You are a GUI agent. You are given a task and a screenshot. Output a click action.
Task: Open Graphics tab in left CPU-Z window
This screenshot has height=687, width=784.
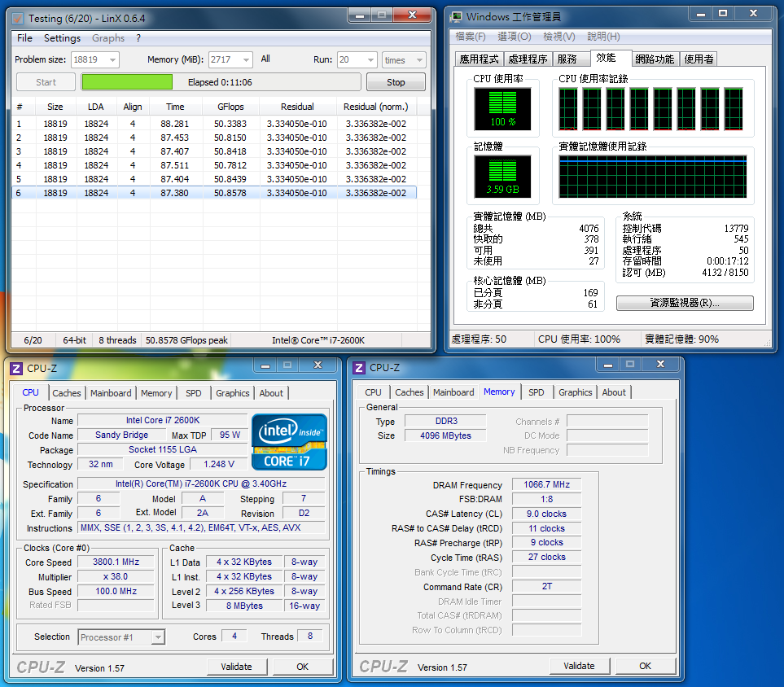[233, 393]
